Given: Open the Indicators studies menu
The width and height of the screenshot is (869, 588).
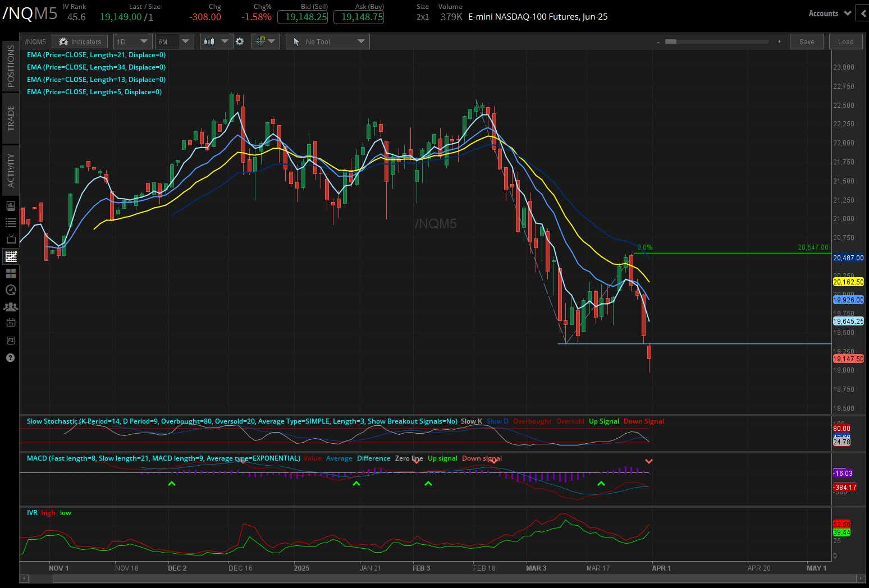Looking at the screenshot, I should coord(80,41).
